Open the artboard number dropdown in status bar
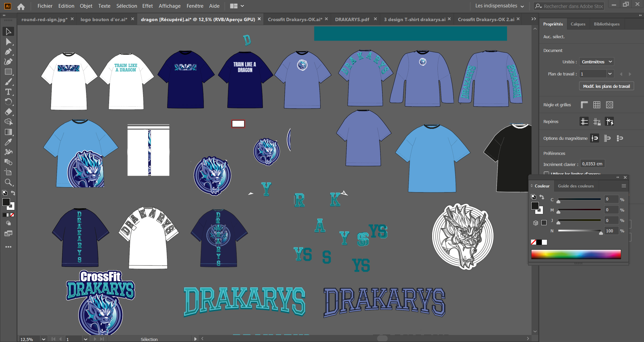Viewport: 644px width, 342px height. click(86, 339)
